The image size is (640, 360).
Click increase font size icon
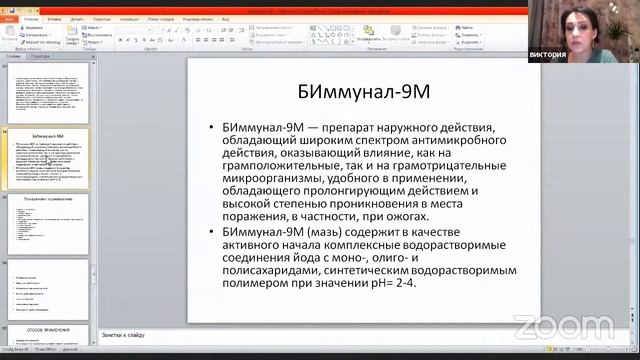pyautogui.click(x=169, y=30)
